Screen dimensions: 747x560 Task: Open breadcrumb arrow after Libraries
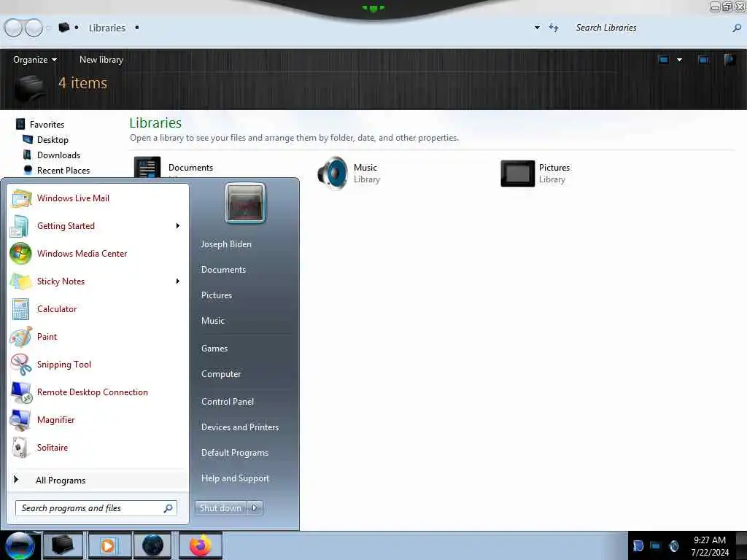coord(137,28)
